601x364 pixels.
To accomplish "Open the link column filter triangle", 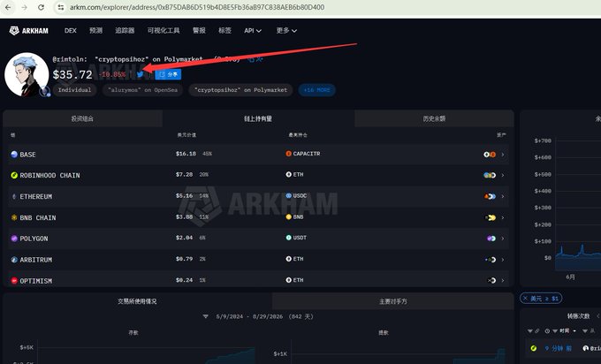I will click(530, 330).
